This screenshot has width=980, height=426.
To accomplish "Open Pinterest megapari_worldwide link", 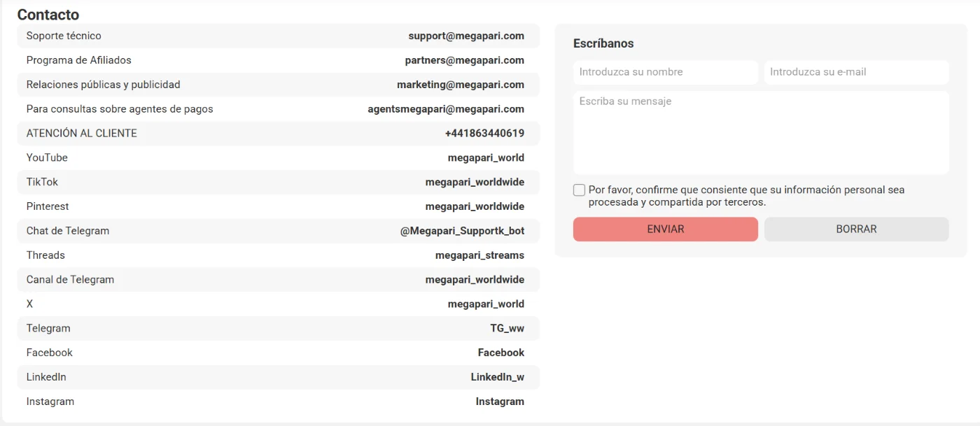I will coord(475,207).
